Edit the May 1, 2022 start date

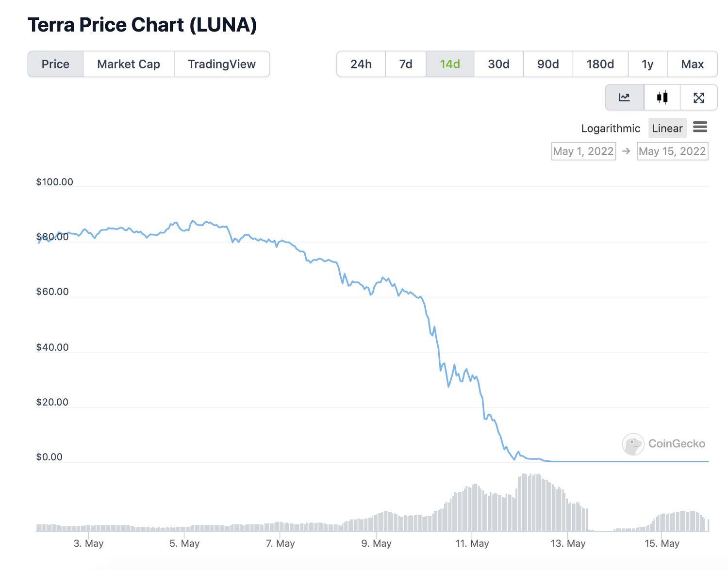tap(583, 151)
